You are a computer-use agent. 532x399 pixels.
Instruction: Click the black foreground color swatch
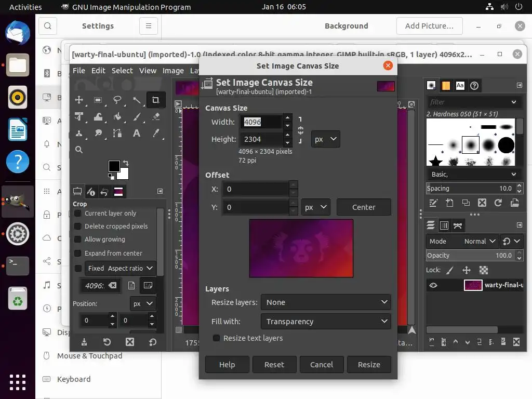114,166
